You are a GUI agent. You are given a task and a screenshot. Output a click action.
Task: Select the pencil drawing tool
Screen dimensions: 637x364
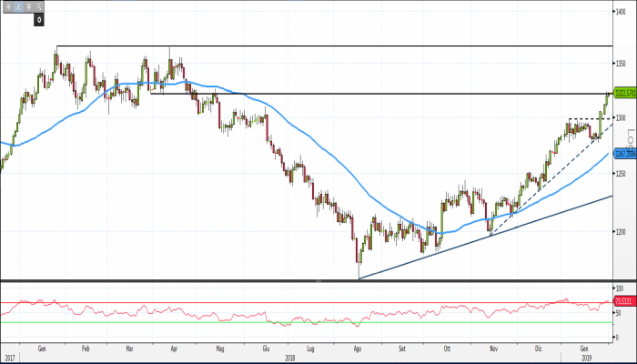[17, 8]
